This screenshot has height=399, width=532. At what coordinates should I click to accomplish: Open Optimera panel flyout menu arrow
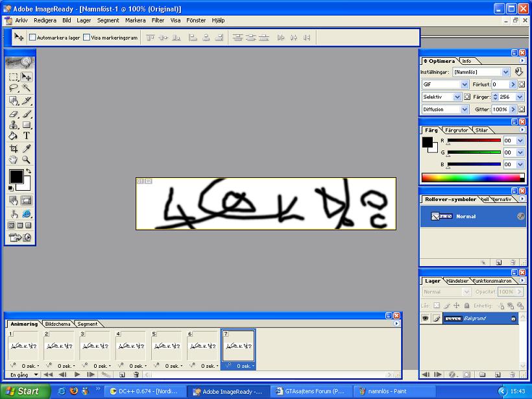click(522, 61)
